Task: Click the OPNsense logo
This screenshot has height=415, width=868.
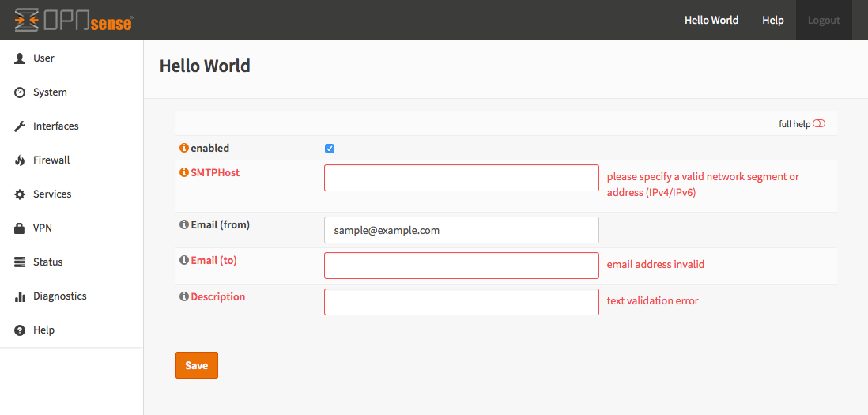Action: click(x=73, y=20)
